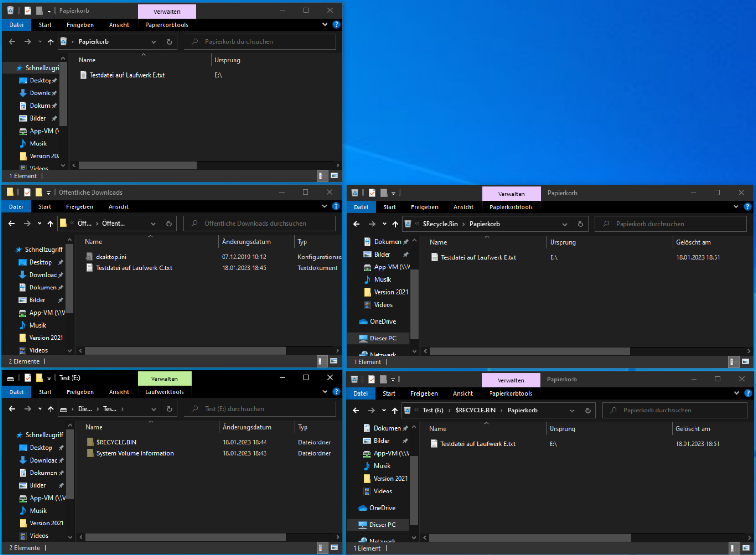Screen dimensions: 756x555
Task: Expand address history dropdown in Öffentliche Downloads window
Action: (153, 224)
